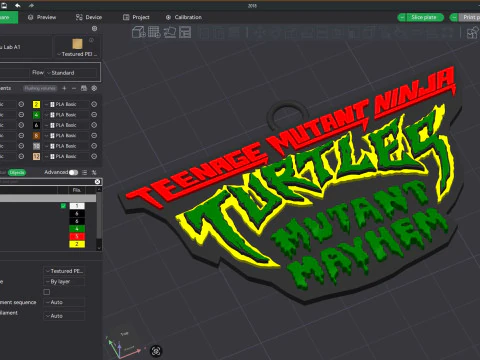Switch to the Calibration tab

(x=184, y=17)
